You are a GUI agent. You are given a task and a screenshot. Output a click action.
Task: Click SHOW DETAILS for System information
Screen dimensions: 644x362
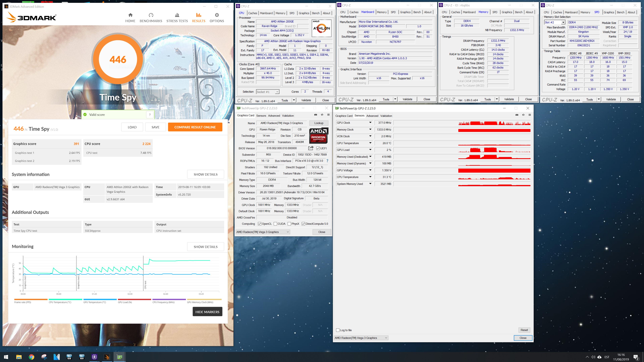pos(205,174)
